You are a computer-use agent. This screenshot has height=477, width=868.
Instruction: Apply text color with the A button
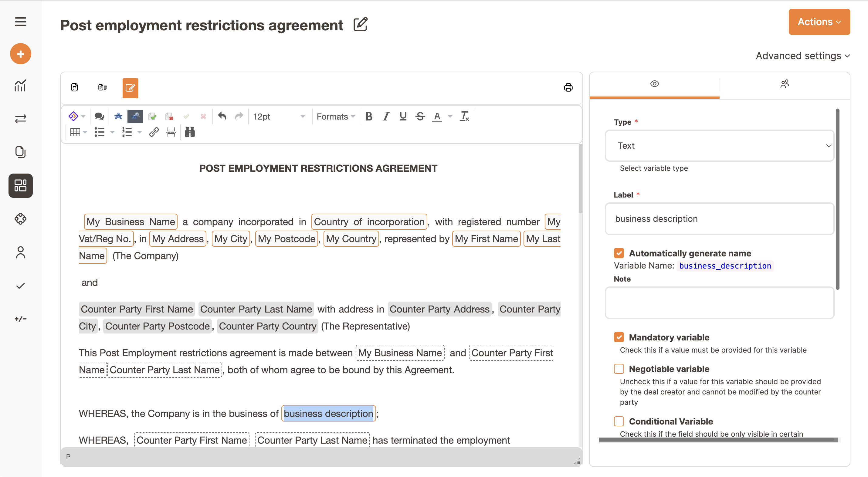pyautogui.click(x=437, y=117)
